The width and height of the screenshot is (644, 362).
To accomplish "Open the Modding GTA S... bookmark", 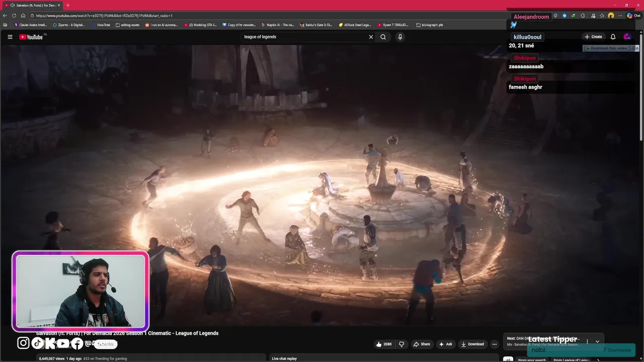I will click(x=200, y=25).
